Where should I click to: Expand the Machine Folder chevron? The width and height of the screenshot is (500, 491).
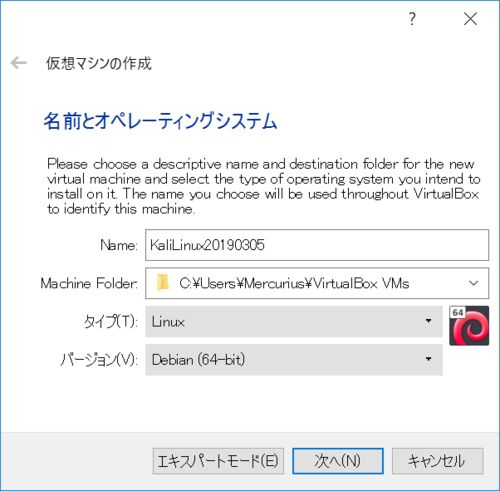pyautogui.click(x=473, y=283)
